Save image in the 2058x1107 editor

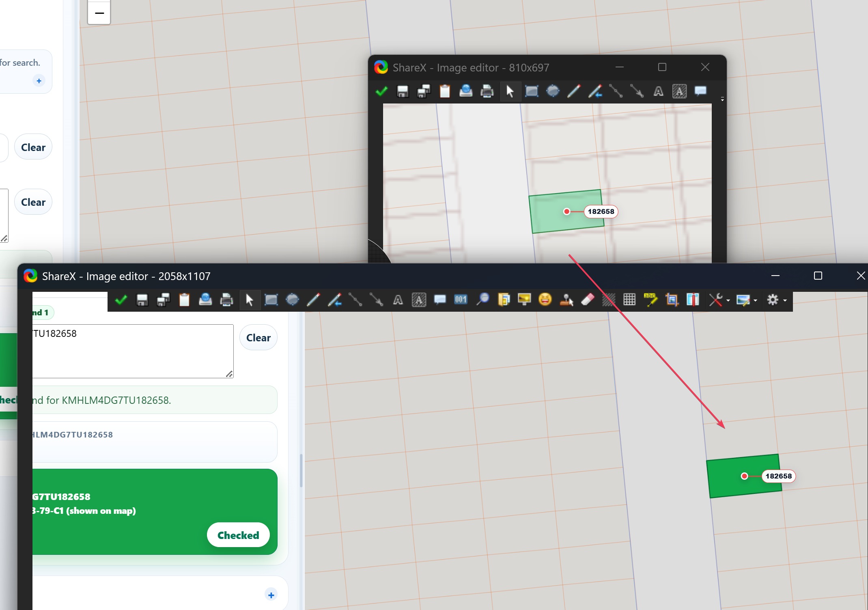coord(142,300)
